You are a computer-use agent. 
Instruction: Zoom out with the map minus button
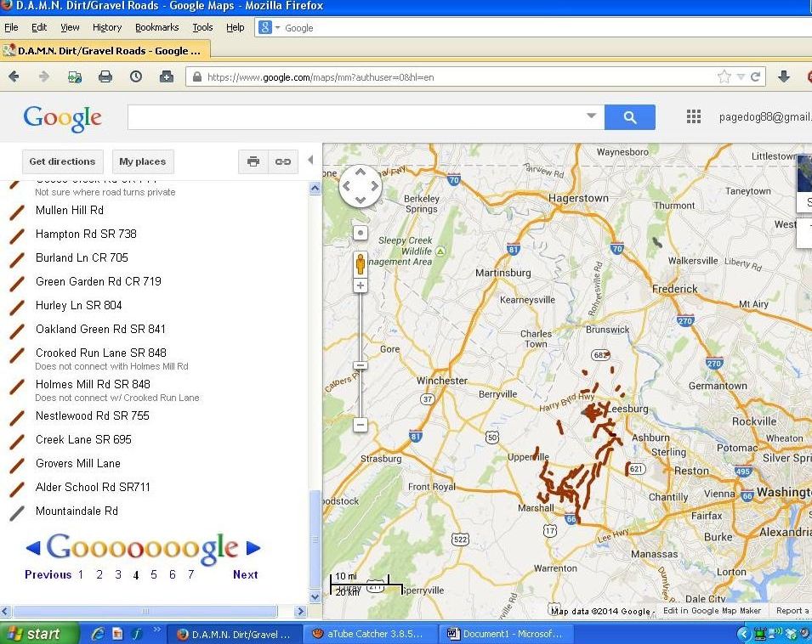tap(361, 425)
